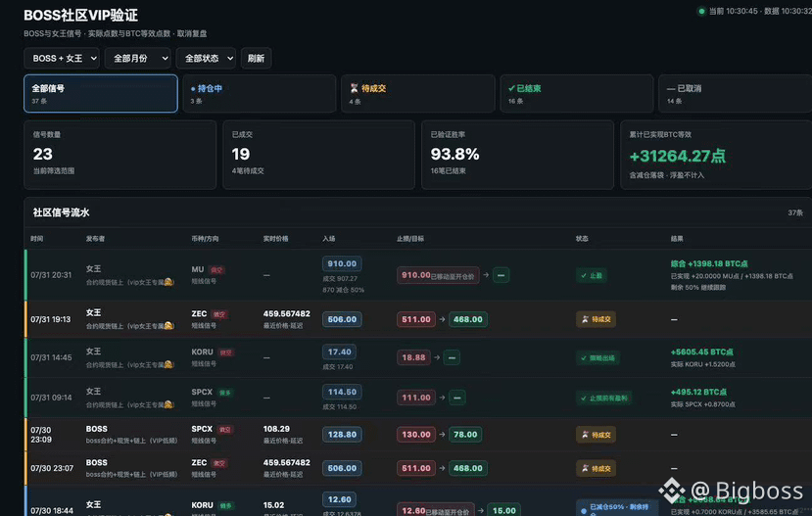Select the 全部信号 tab card
This screenshot has height=516, width=812.
pyautogui.click(x=101, y=94)
